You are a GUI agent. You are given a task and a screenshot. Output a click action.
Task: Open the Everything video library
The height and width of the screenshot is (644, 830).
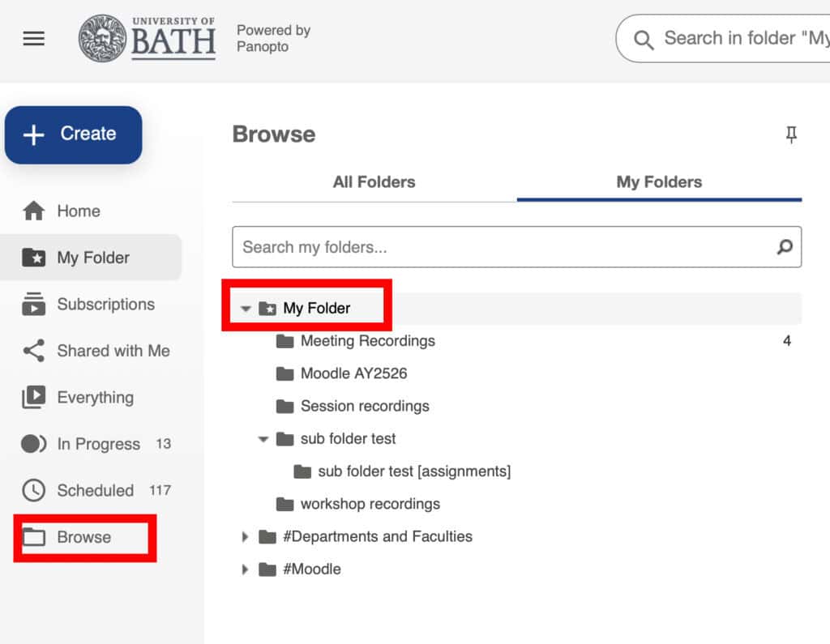tap(36, 397)
